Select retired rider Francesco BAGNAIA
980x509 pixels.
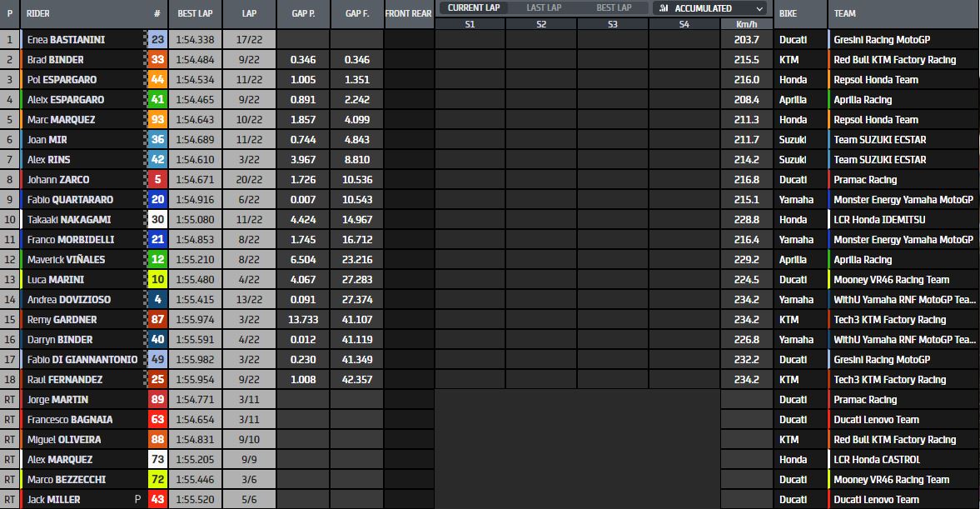pyautogui.click(x=70, y=420)
